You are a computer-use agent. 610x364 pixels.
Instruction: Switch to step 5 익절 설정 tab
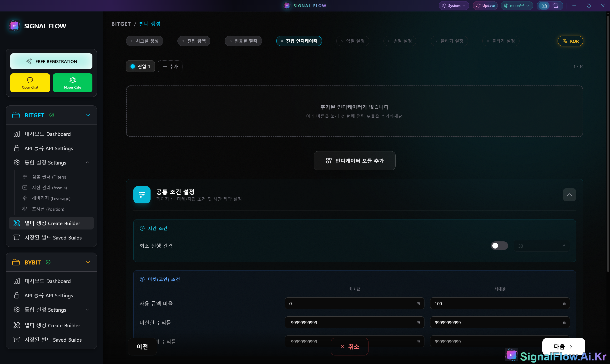[x=353, y=41]
